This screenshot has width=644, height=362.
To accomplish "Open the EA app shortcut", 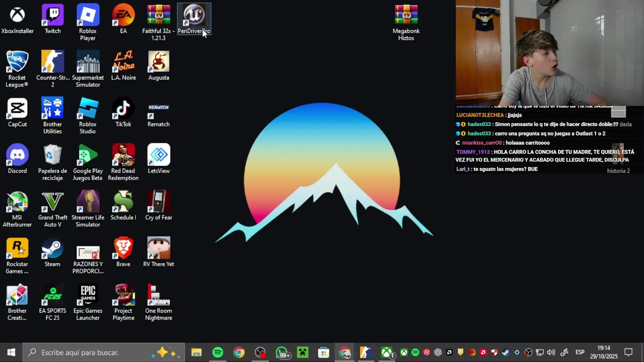I will pyautogui.click(x=123, y=20).
